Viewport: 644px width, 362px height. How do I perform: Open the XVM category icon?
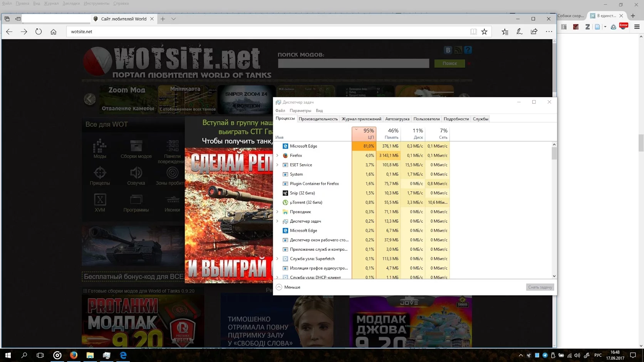[x=100, y=203]
